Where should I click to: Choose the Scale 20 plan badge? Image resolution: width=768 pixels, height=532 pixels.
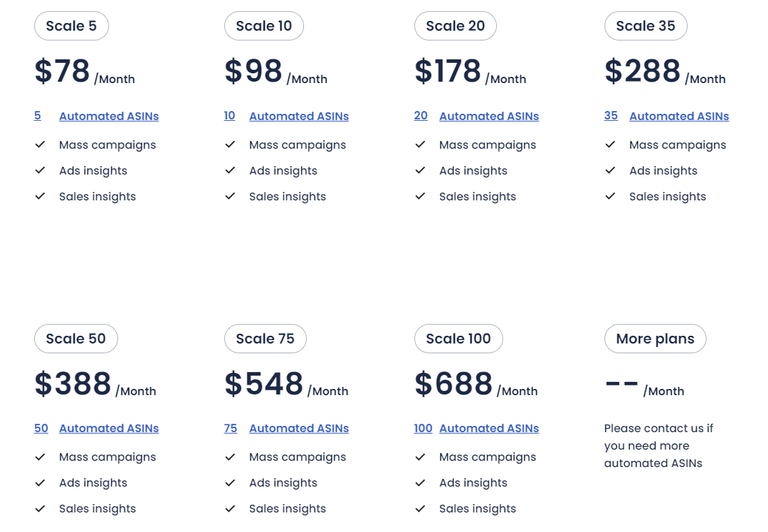(x=456, y=26)
